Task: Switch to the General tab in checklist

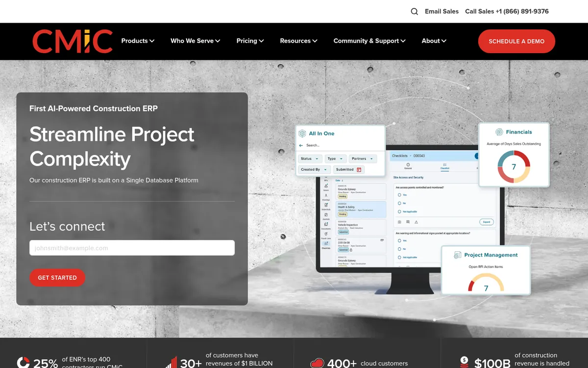Action: pyautogui.click(x=408, y=166)
